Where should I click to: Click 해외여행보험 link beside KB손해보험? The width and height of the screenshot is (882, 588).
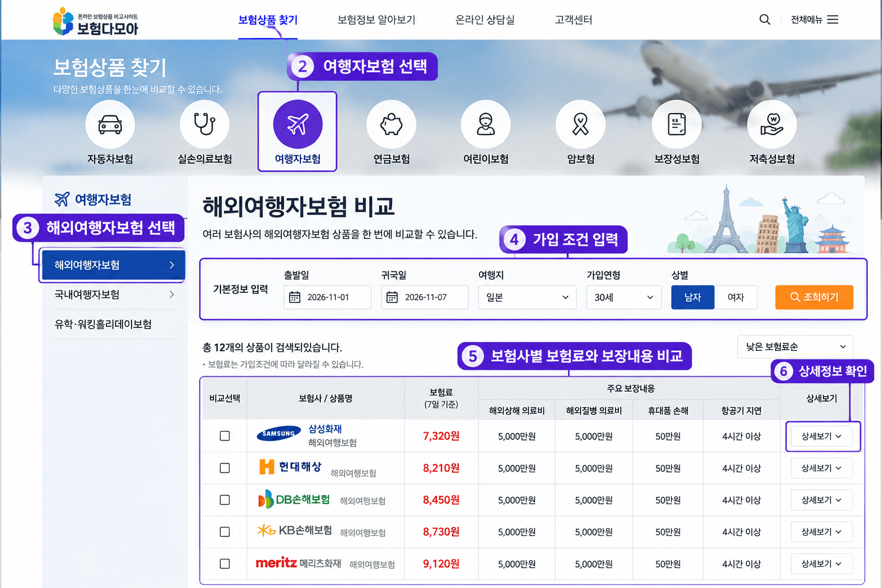pos(362,533)
